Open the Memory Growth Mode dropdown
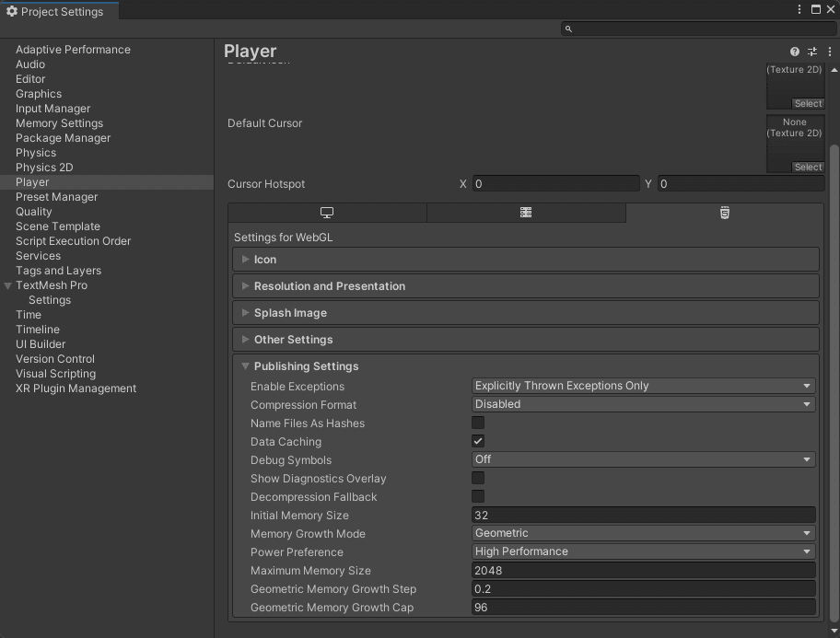 (644, 533)
